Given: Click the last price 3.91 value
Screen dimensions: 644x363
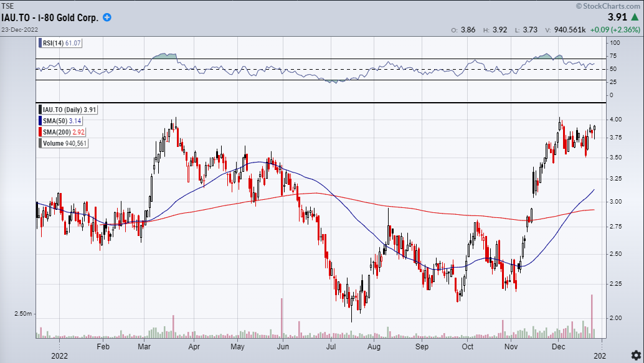Looking at the screenshot, I should tap(617, 17).
